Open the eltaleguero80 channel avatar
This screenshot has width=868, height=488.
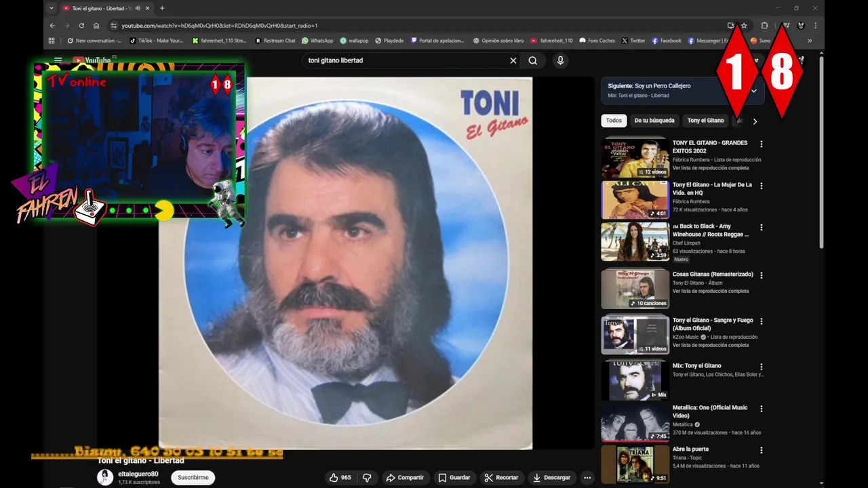click(105, 477)
